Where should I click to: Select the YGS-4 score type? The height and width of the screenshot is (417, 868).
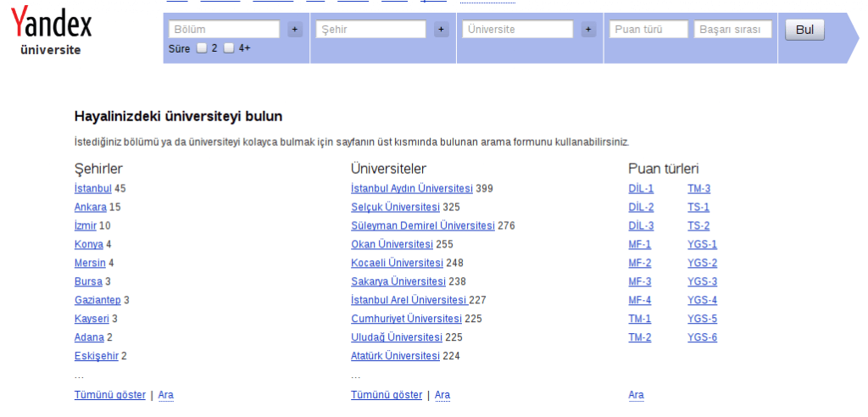(x=703, y=299)
